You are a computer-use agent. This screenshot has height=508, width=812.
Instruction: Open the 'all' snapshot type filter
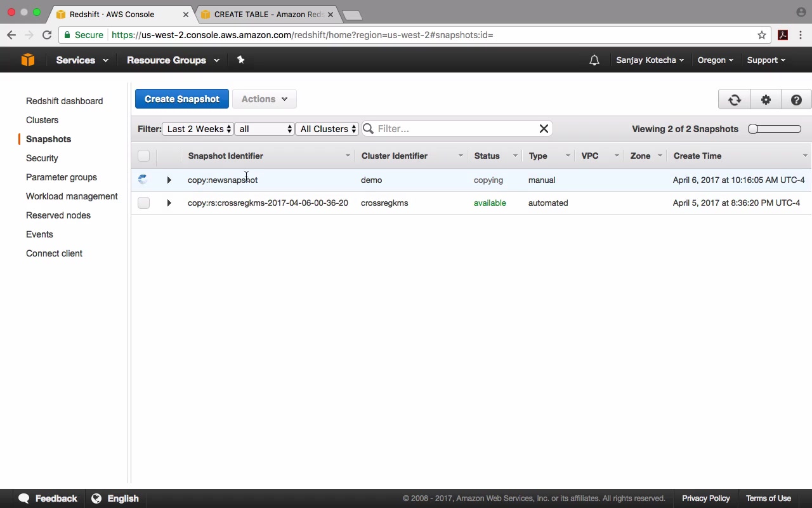coord(265,129)
